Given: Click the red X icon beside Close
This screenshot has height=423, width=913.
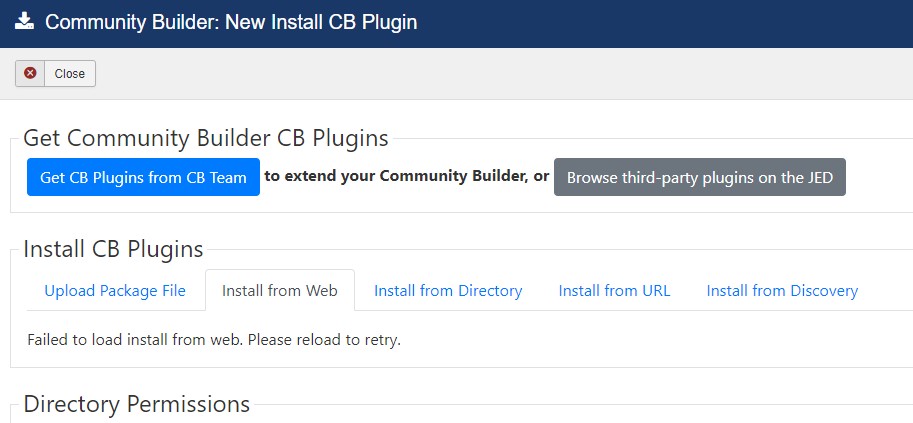Looking at the screenshot, I should point(30,73).
